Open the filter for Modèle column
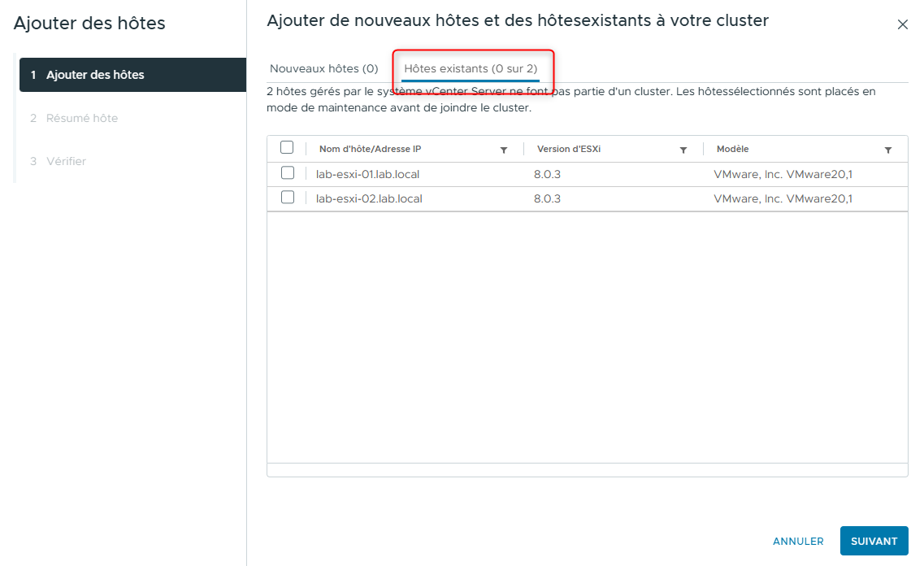The width and height of the screenshot is (924, 566). [888, 149]
